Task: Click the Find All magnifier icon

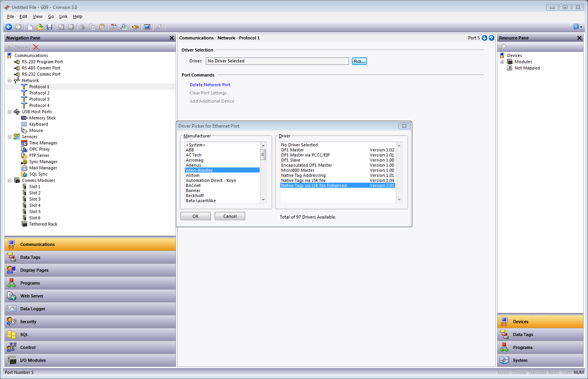Action: (x=114, y=27)
